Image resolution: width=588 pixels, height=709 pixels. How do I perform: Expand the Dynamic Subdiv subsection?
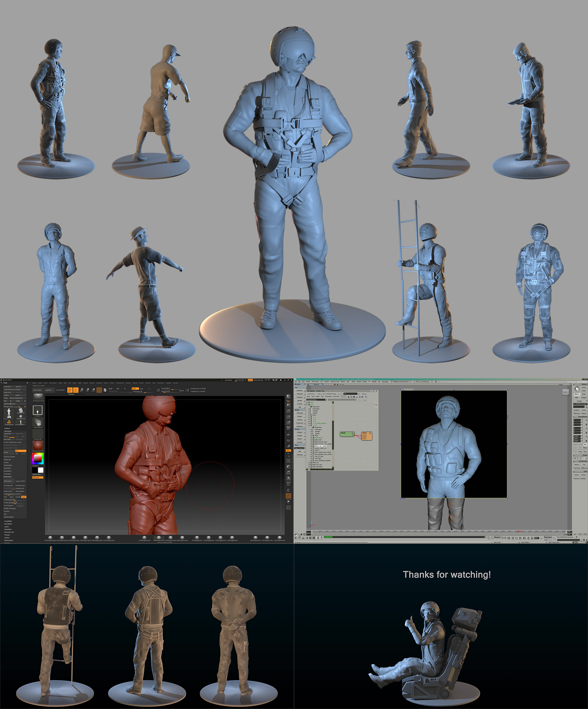click(x=10, y=457)
